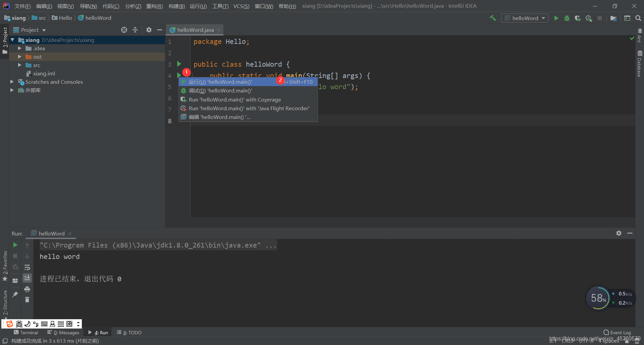644x345 pixels.
Task: Open the Project view selector dropdown
Action: coord(30,30)
